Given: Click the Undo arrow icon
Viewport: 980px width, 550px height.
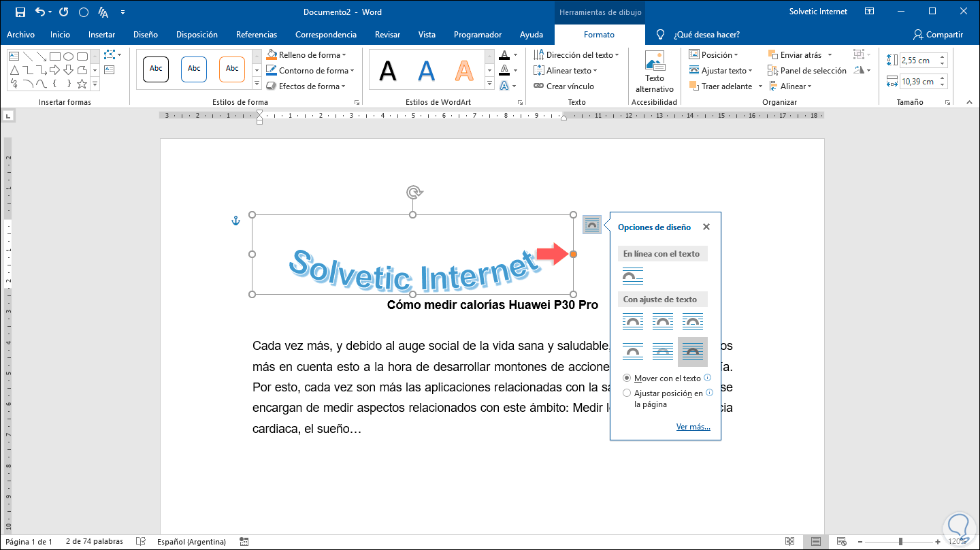Looking at the screenshot, I should (40, 12).
